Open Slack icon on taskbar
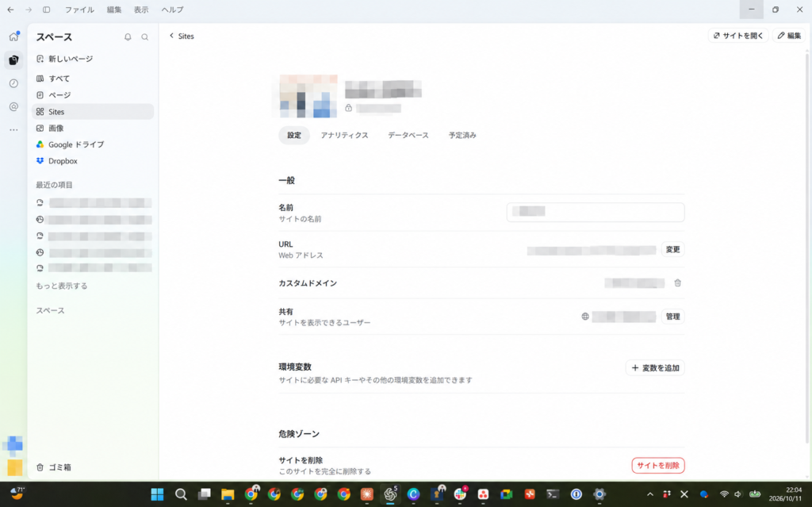Viewport: 812px width, 507px height. coord(460,494)
